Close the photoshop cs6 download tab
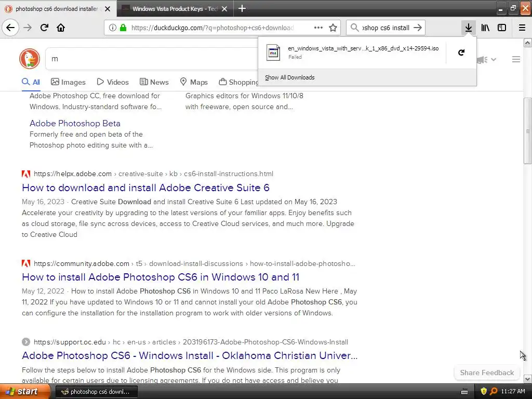 pos(108,9)
